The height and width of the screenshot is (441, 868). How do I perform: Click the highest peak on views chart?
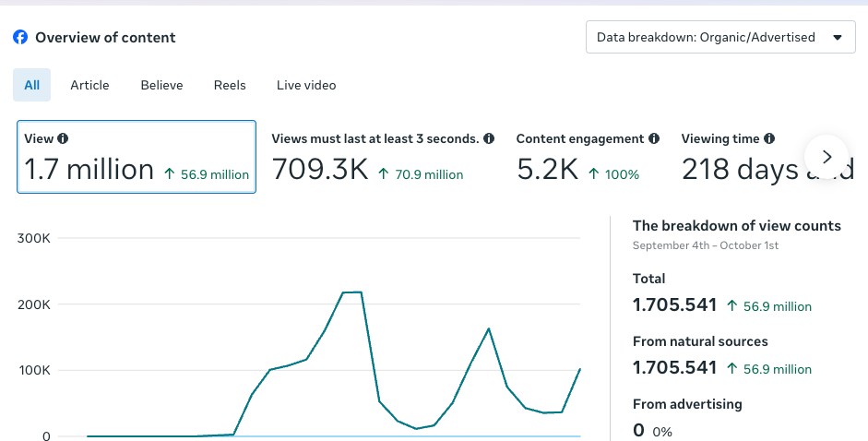click(352, 292)
